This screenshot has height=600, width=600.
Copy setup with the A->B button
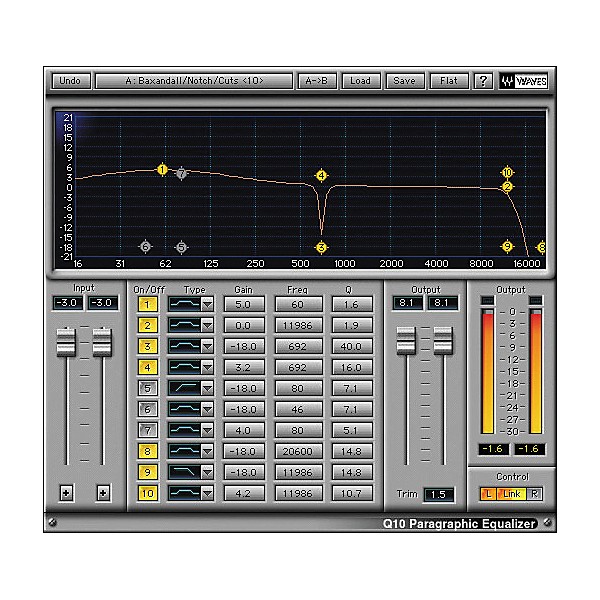[x=316, y=81]
